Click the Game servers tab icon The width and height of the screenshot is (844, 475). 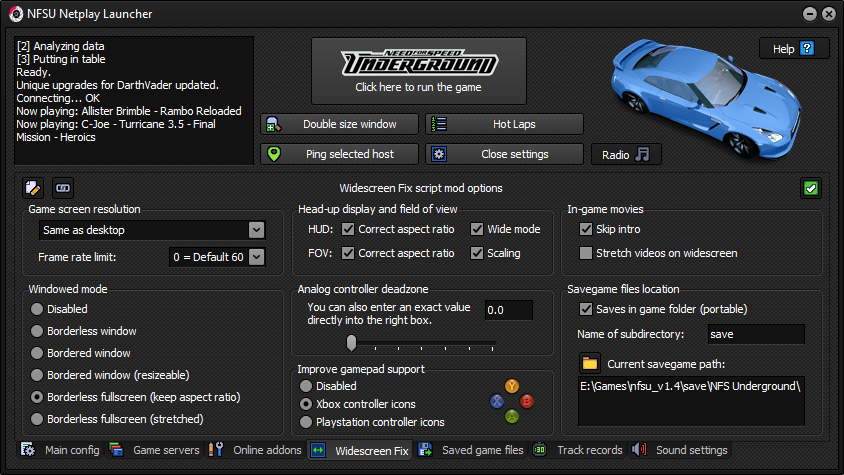(116, 450)
